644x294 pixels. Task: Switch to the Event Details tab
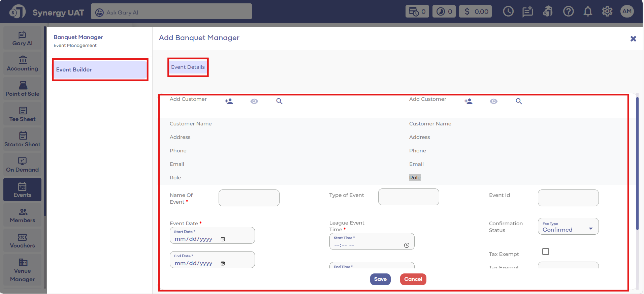click(188, 67)
